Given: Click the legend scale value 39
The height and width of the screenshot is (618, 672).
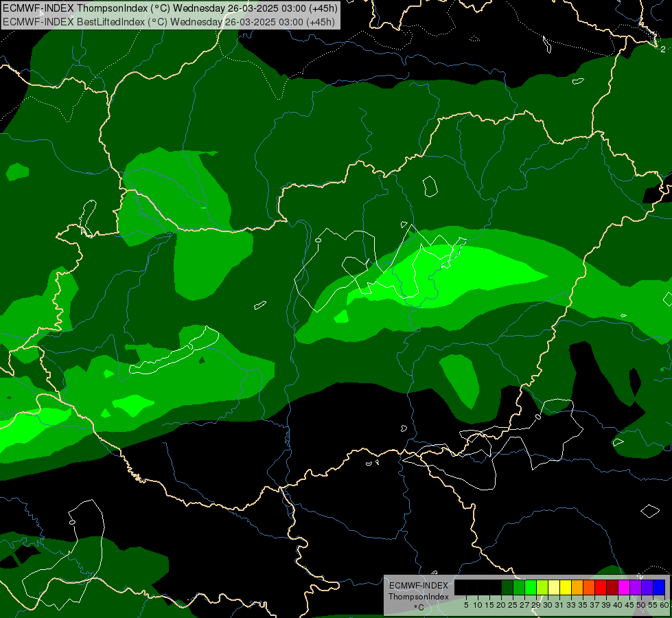Looking at the screenshot, I should (x=606, y=605).
